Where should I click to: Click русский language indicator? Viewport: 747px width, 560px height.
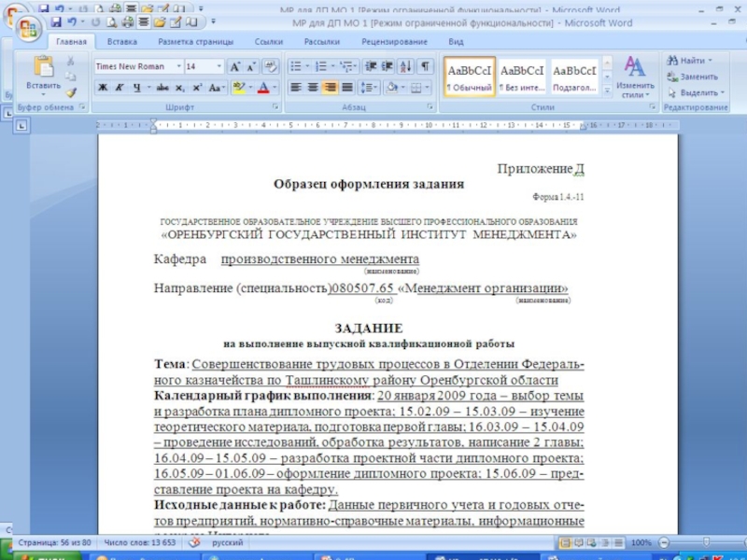(x=227, y=542)
